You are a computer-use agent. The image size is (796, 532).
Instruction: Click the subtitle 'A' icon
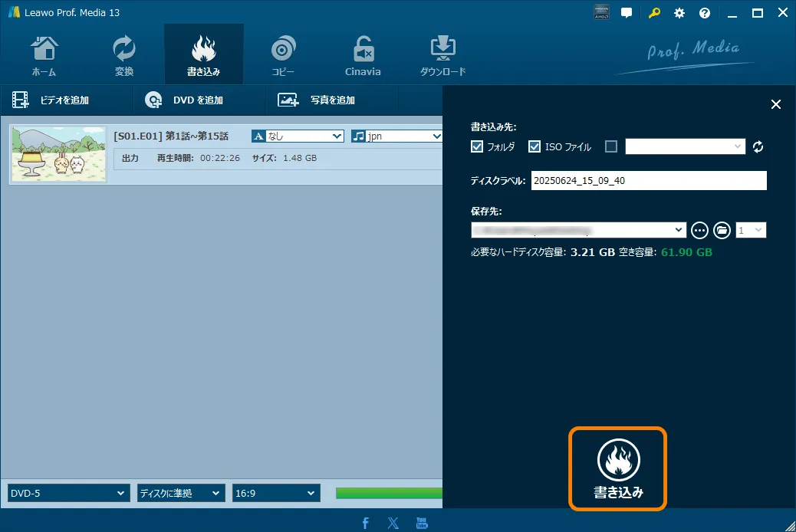258,136
